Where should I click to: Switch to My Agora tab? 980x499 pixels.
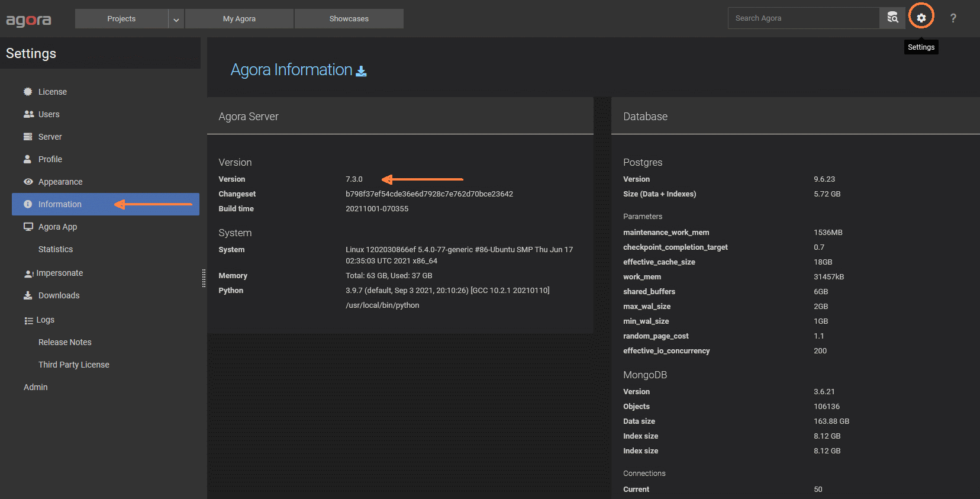coord(239,19)
